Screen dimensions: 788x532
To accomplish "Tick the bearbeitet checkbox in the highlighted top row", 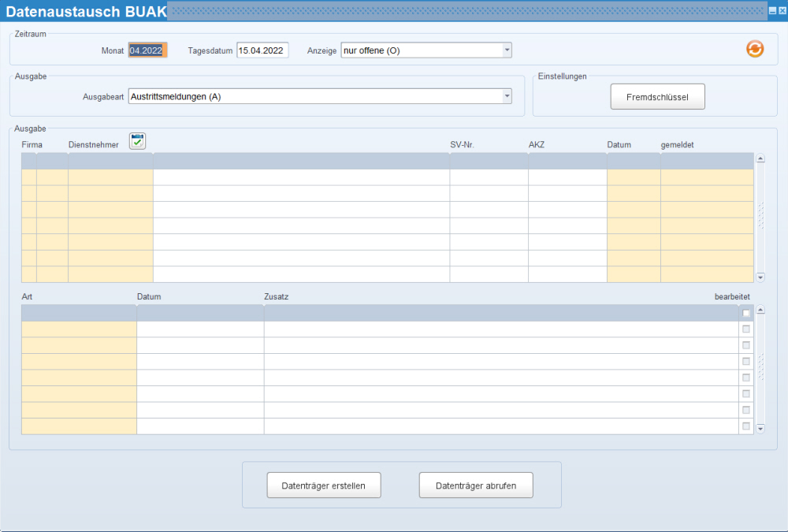I will click(x=745, y=313).
